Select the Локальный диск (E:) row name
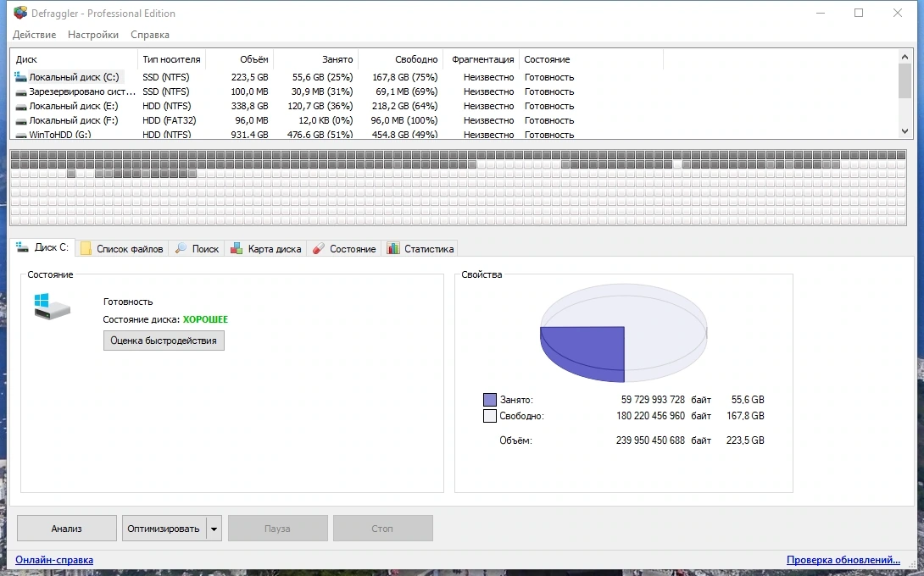This screenshot has width=924, height=576. (x=74, y=107)
